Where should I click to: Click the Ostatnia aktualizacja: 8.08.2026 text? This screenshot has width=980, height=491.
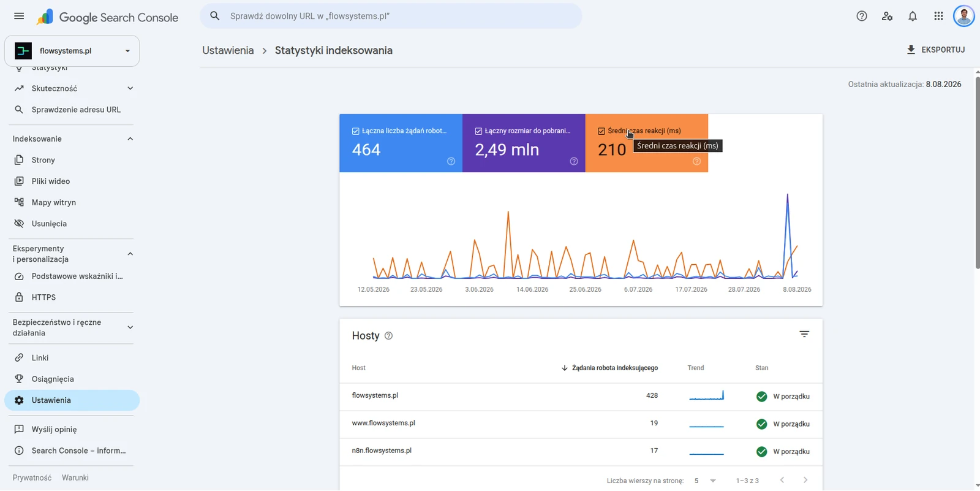click(905, 85)
